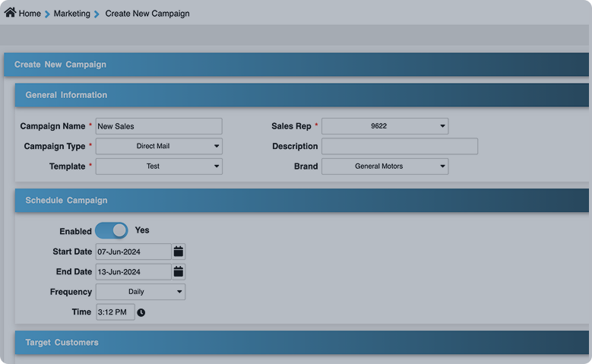Viewport: 592px width, 364px height.
Task: Change the Frequency dropdown from Daily
Action: coord(140,292)
